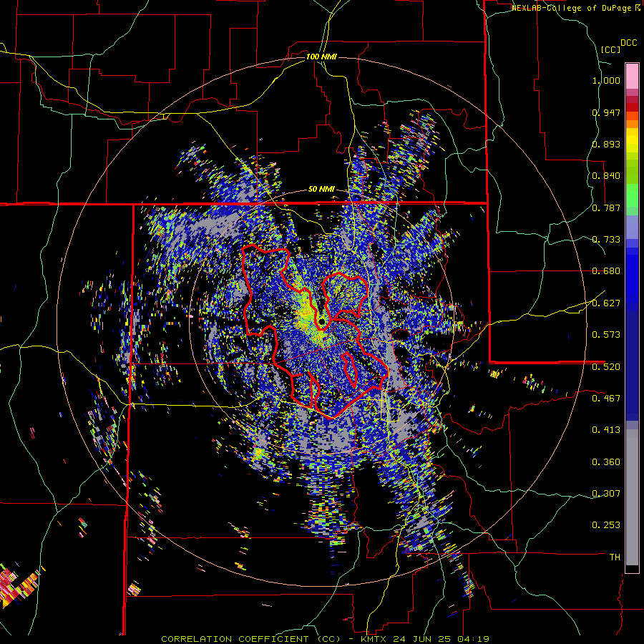Select the 1.000 scale value
The width and height of the screenshot is (644, 644).
(x=606, y=80)
